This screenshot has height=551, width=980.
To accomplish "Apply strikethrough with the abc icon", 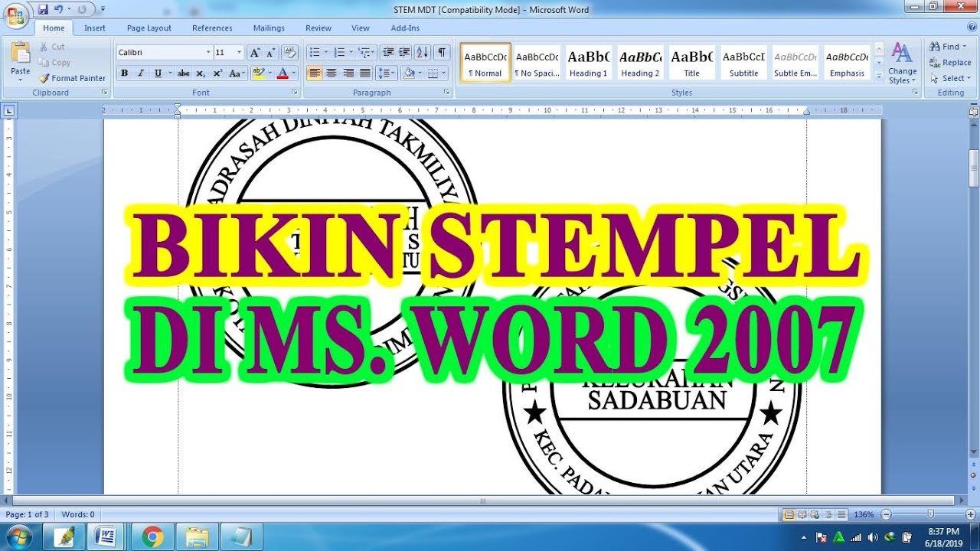I will (183, 73).
